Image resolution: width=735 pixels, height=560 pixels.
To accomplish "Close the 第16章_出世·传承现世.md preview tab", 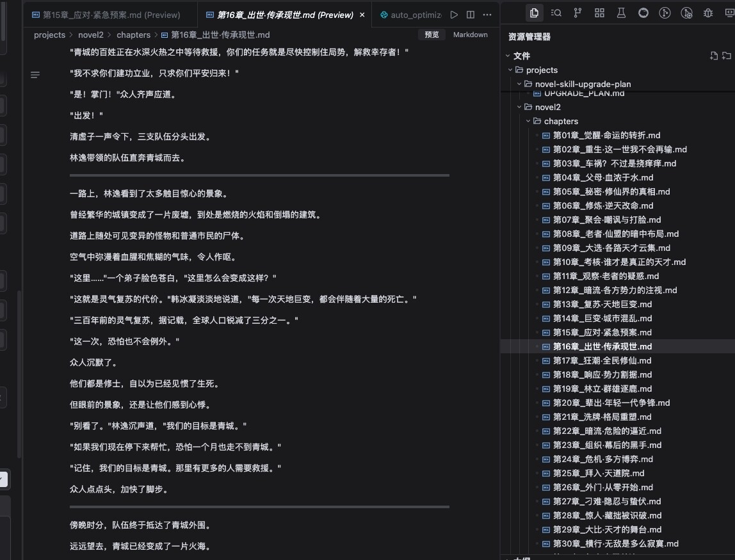I will 363,15.
